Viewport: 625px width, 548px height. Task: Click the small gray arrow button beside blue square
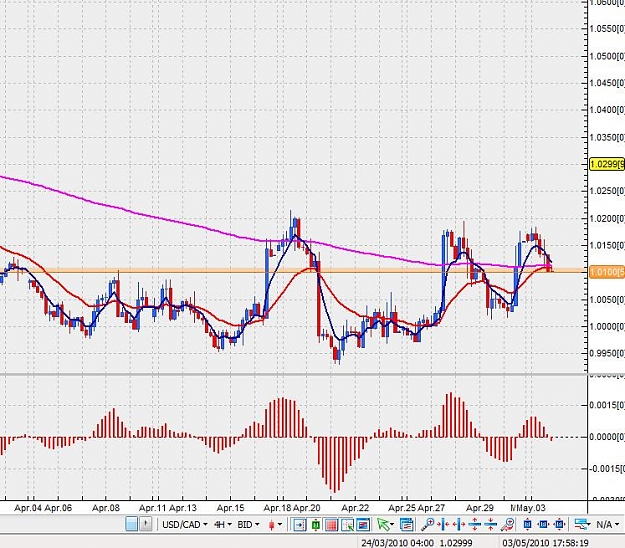pos(145,524)
